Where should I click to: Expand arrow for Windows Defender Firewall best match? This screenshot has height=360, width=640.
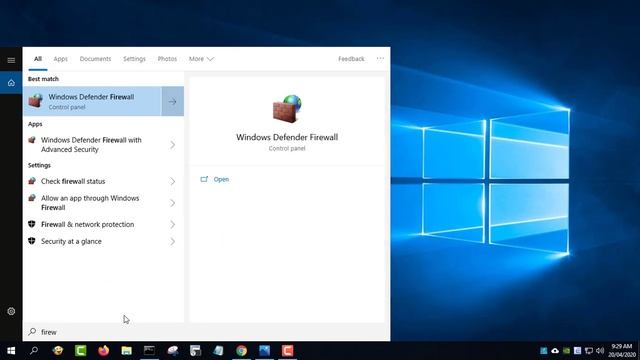(x=173, y=101)
